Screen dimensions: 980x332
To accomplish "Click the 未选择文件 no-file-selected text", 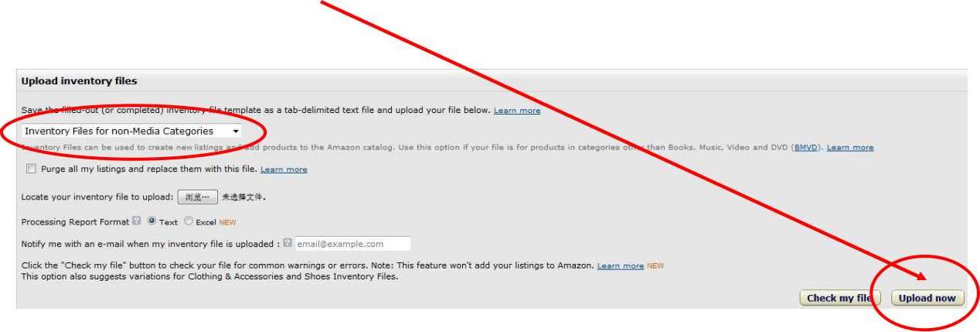I will click(x=243, y=197).
